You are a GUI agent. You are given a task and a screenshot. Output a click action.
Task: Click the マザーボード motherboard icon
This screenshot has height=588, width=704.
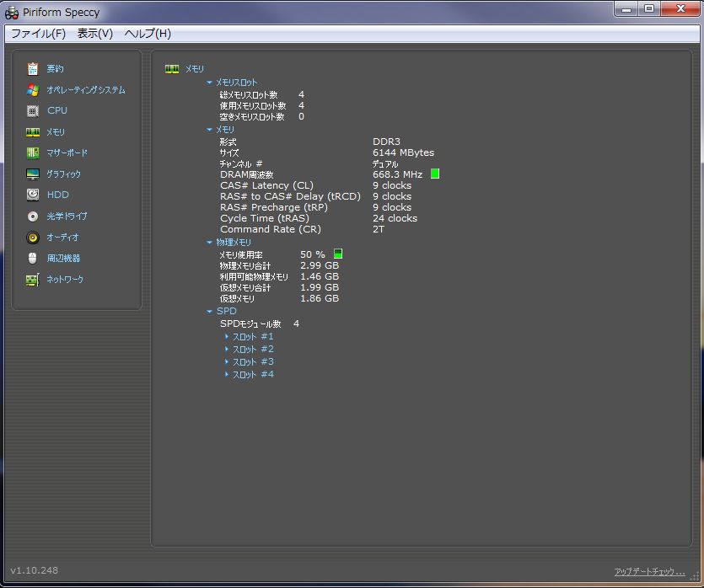click(x=33, y=152)
